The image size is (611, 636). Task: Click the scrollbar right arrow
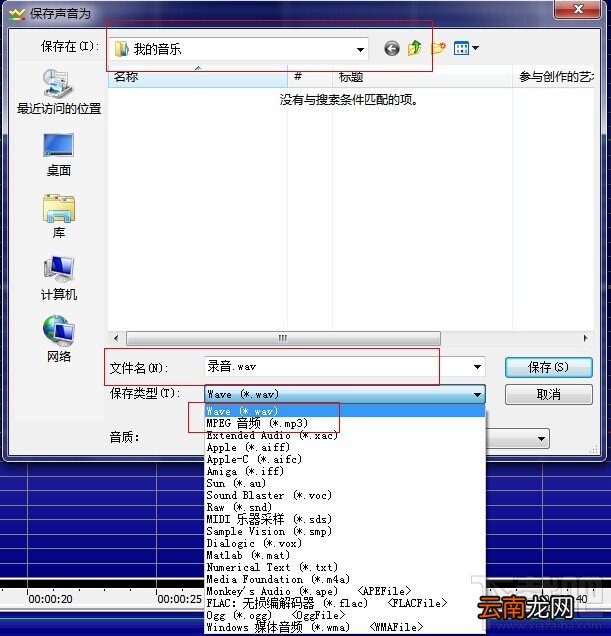pos(585,338)
